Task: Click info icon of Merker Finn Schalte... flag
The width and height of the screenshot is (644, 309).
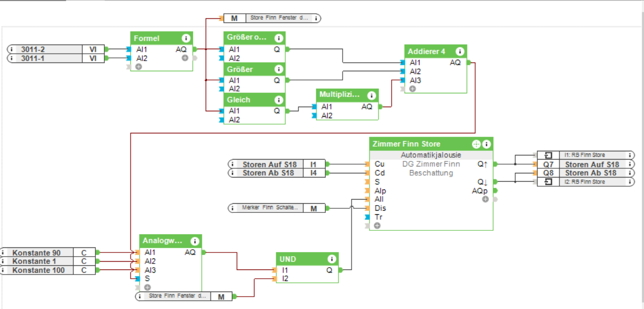Action: tap(233, 208)
